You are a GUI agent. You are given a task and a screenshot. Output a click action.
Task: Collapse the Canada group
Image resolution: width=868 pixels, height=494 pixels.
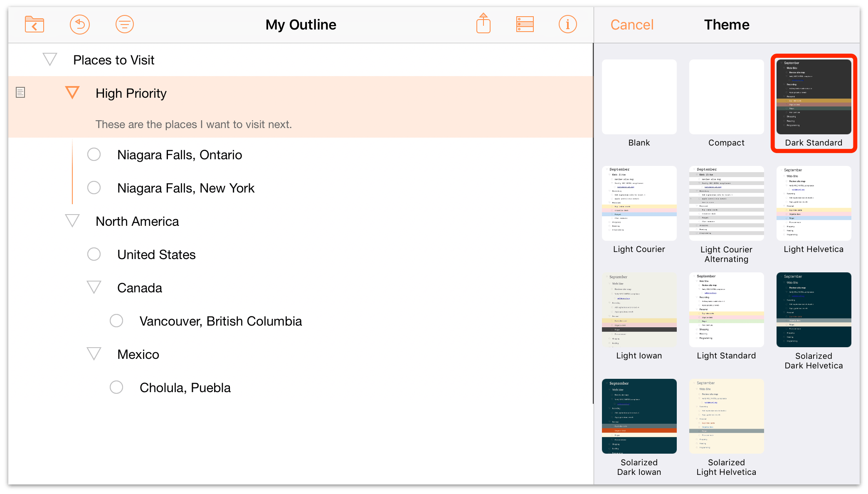94,287
